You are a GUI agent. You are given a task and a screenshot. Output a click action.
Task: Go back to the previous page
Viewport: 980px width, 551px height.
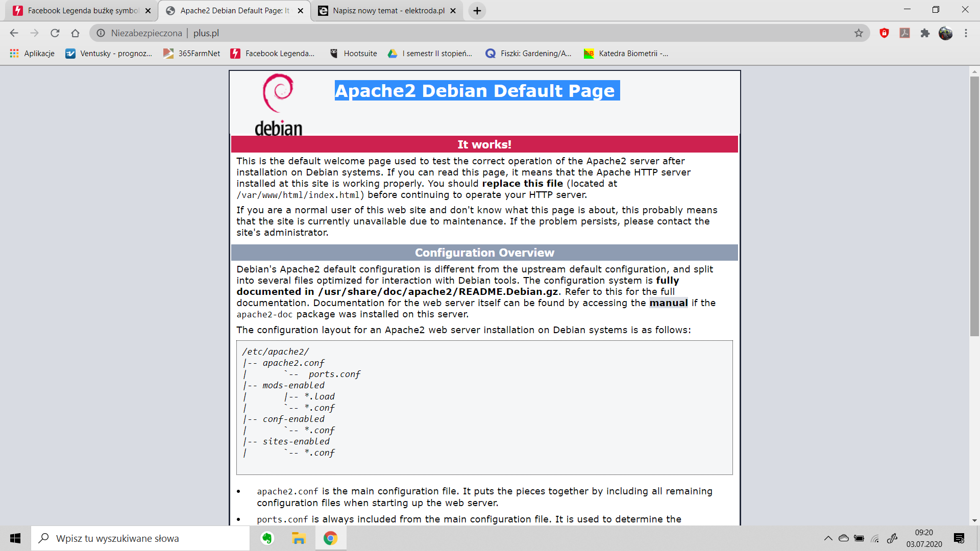(x=14, y=33)
